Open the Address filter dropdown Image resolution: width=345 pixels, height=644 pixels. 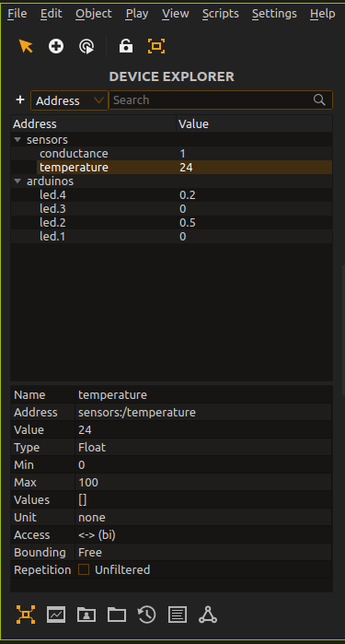click(69, 100)
